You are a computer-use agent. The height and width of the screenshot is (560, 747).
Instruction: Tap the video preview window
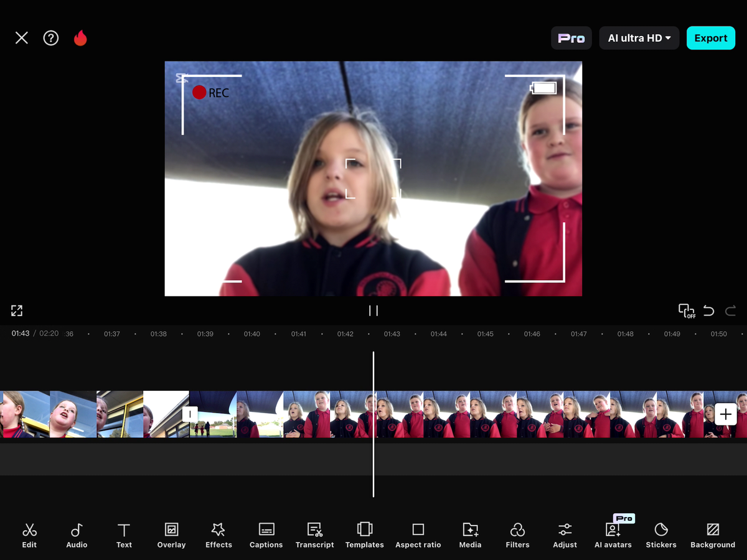point(374,179)
